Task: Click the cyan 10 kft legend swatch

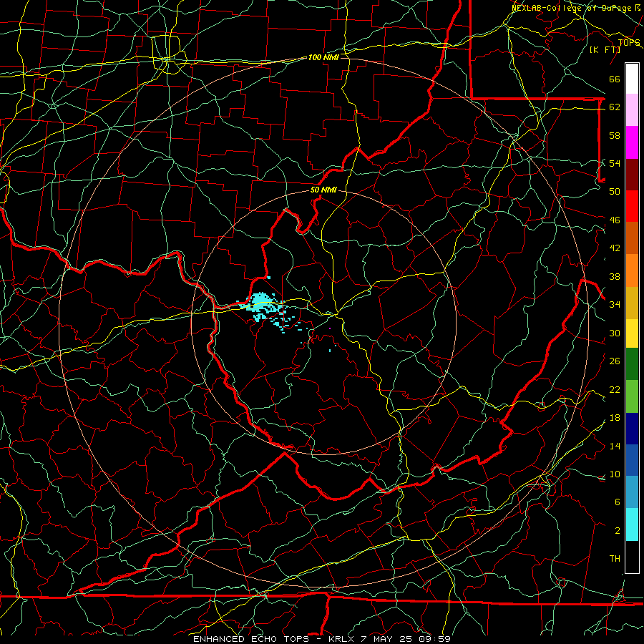Action: (x=632, y=525)
